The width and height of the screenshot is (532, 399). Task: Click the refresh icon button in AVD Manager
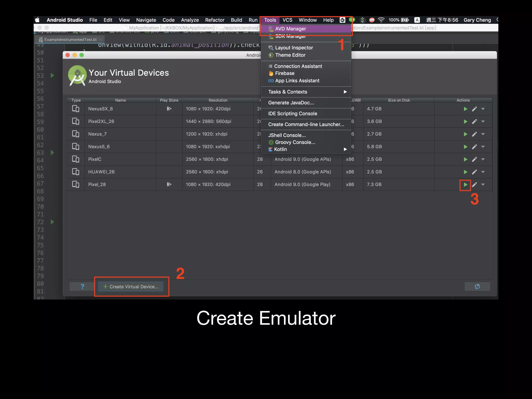coord(477,287)
